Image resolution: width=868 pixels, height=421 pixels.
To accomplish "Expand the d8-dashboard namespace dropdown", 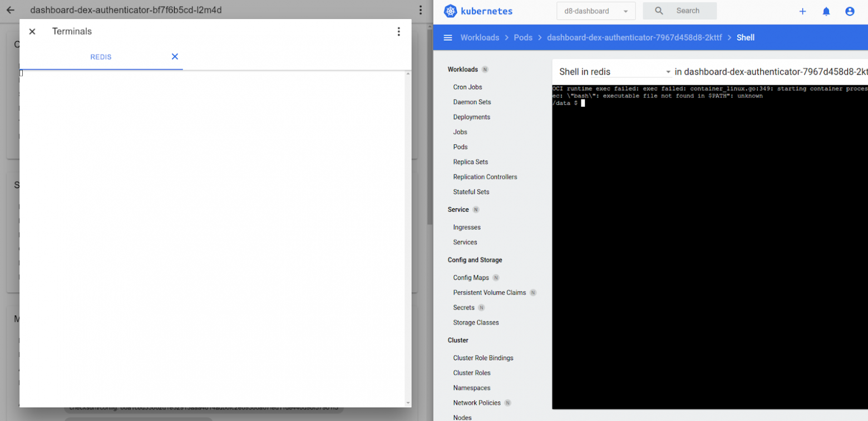I will [595, 11].
